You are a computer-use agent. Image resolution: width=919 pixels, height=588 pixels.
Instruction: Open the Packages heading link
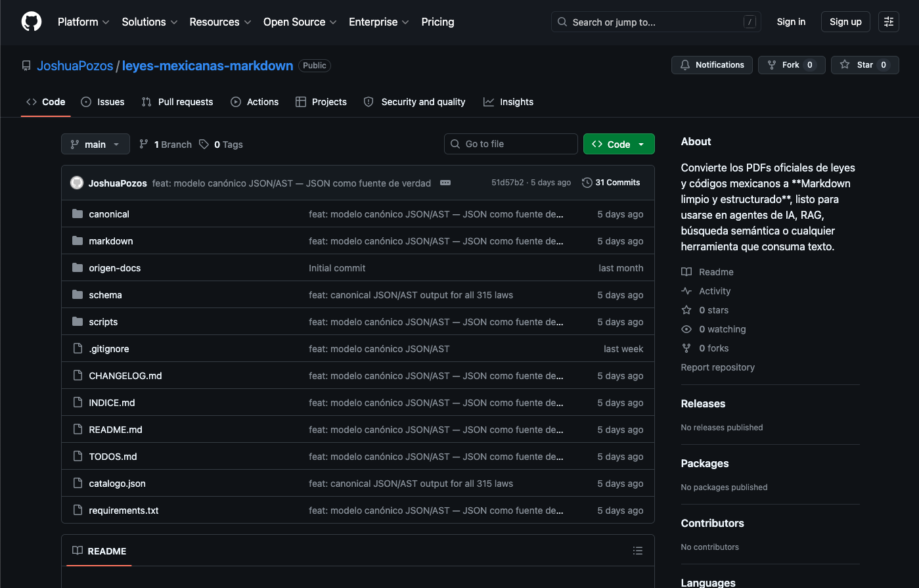pyautogui.click(x=705, y=463)
